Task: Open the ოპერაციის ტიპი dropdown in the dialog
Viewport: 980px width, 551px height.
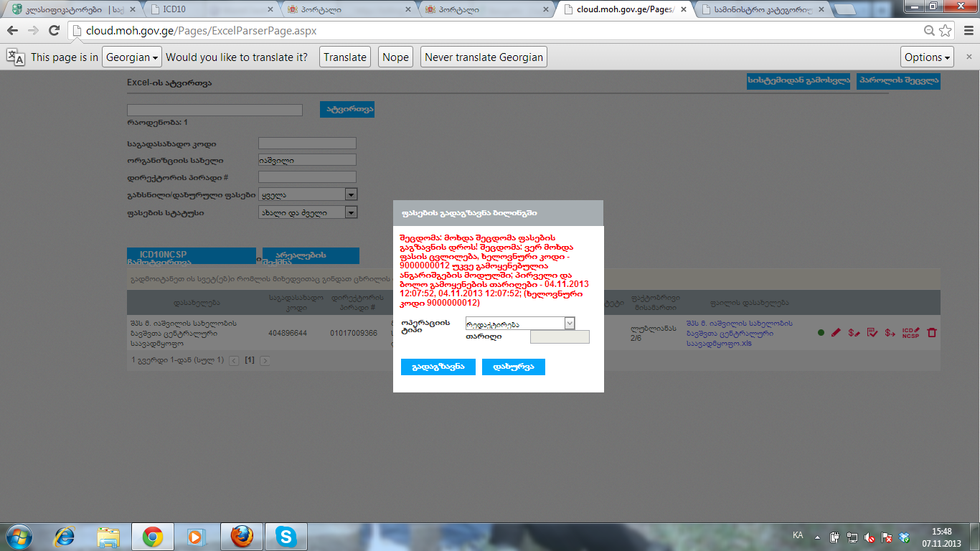Action: click(x=520, y=324)
